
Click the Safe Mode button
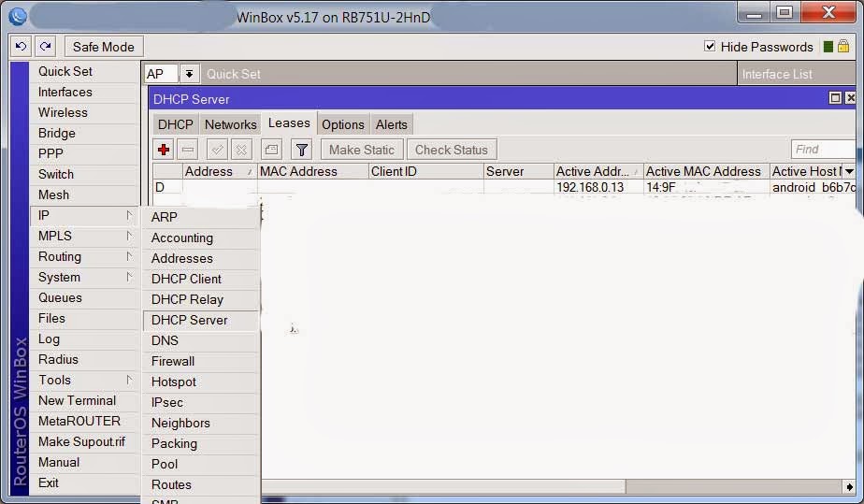tap(104, 47)
